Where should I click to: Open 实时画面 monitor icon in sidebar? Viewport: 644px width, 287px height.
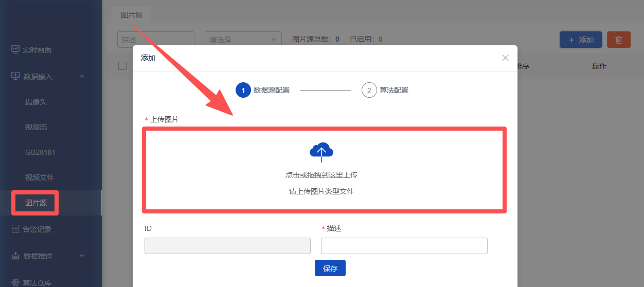(15, 49)
